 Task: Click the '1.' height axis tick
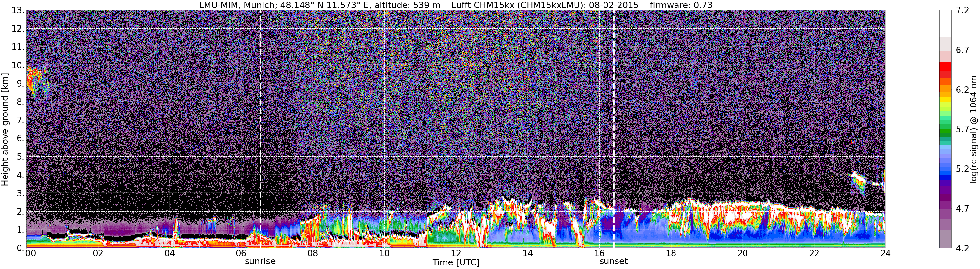point(20,230)
